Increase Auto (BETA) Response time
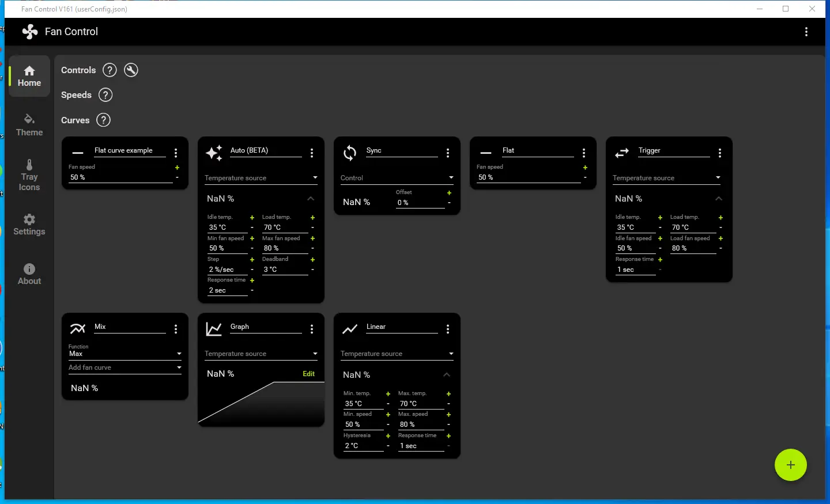The width and height of the screenshot is (830, 504). pyautogui.click(x=252, y=281)
